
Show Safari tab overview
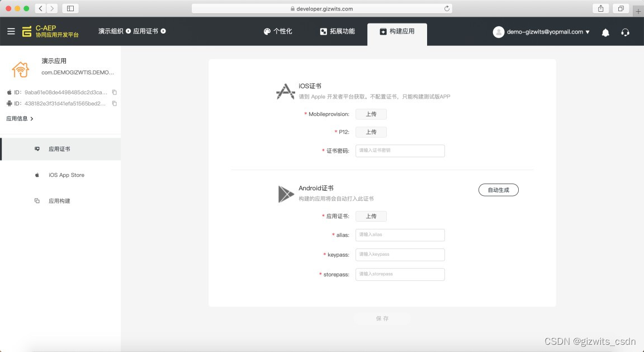(621, 8)
